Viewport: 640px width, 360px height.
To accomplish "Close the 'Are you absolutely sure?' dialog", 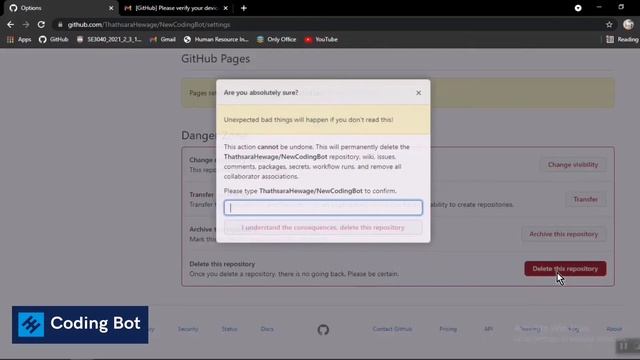I will click(x=418, y=93).
